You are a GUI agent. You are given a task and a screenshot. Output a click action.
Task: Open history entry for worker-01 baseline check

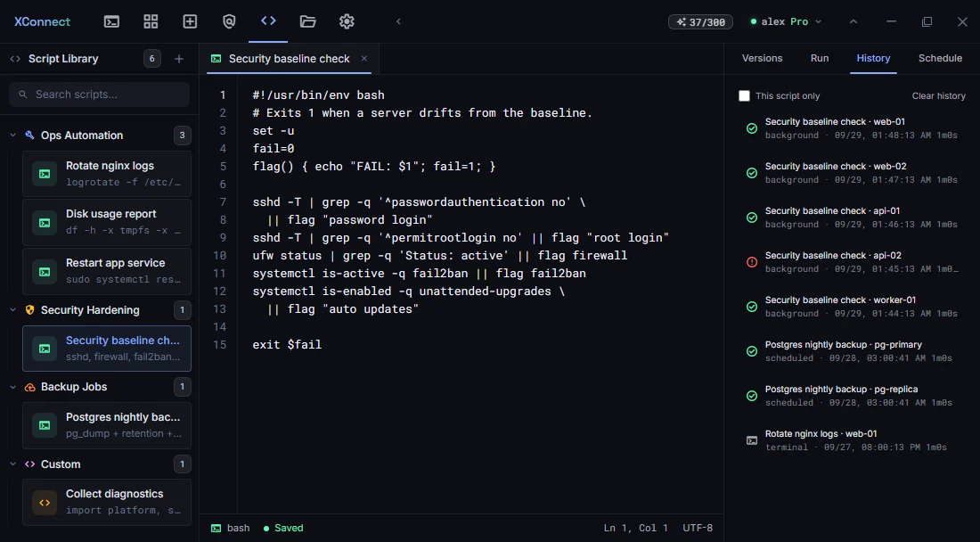tap(853, 307)
